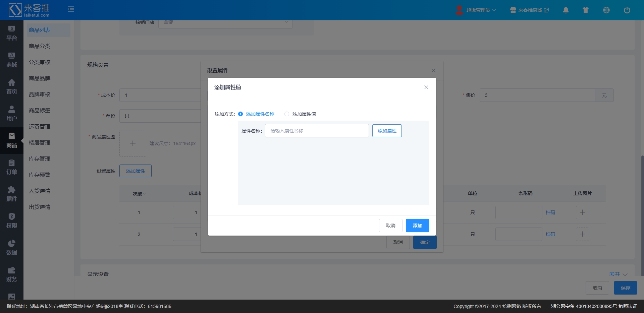Open the 核销门店 dropdown
644x313 pixels.
pos(225,23)
